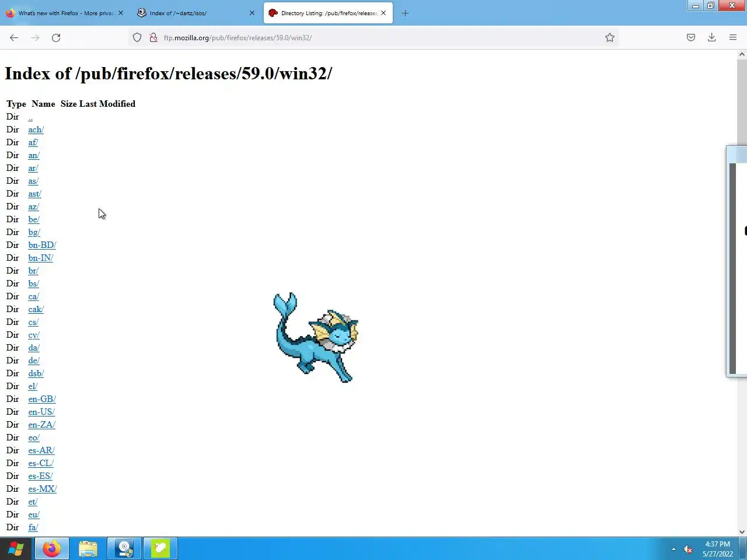Image resolution: width=747 pixels, height=560 pixels.
Task: Open the bg/ directory
Action: pos(34,232)
